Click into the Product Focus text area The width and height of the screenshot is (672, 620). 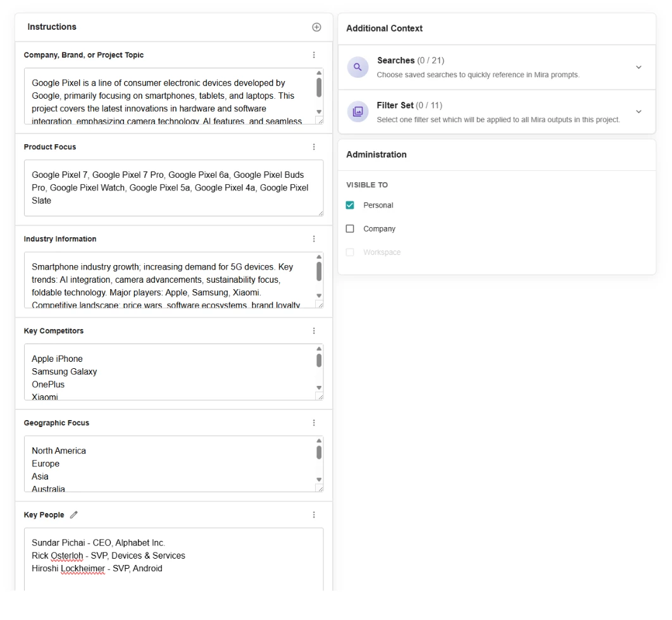pyautogui.click(x=173, y=188)
